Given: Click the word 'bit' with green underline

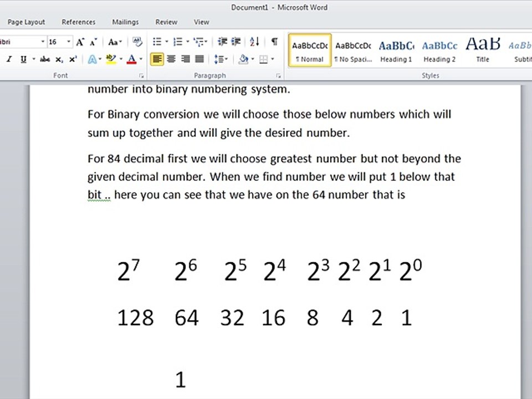Looking at the screenshot, I should [x=94, y=195].
